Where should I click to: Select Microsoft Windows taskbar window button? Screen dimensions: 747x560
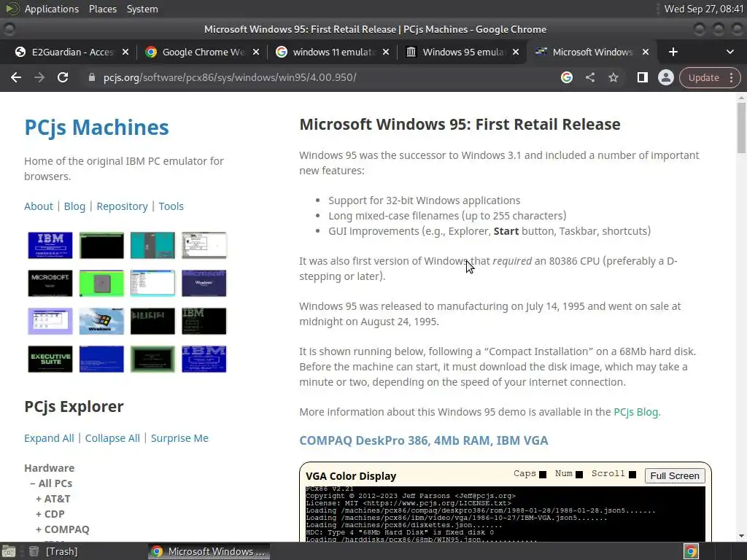[209, 551]
